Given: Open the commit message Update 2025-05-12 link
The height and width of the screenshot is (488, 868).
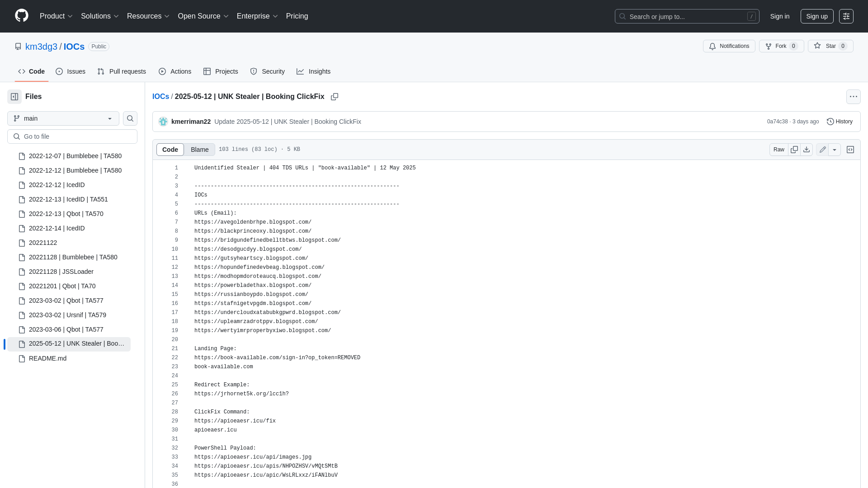Looking at the screenshot, I should point(288,122).
